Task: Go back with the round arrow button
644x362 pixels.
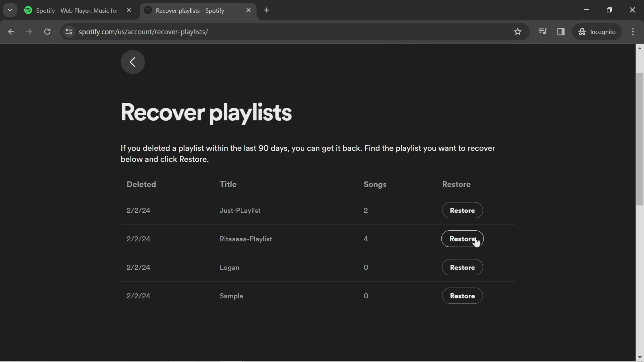Action: (132, 62)
